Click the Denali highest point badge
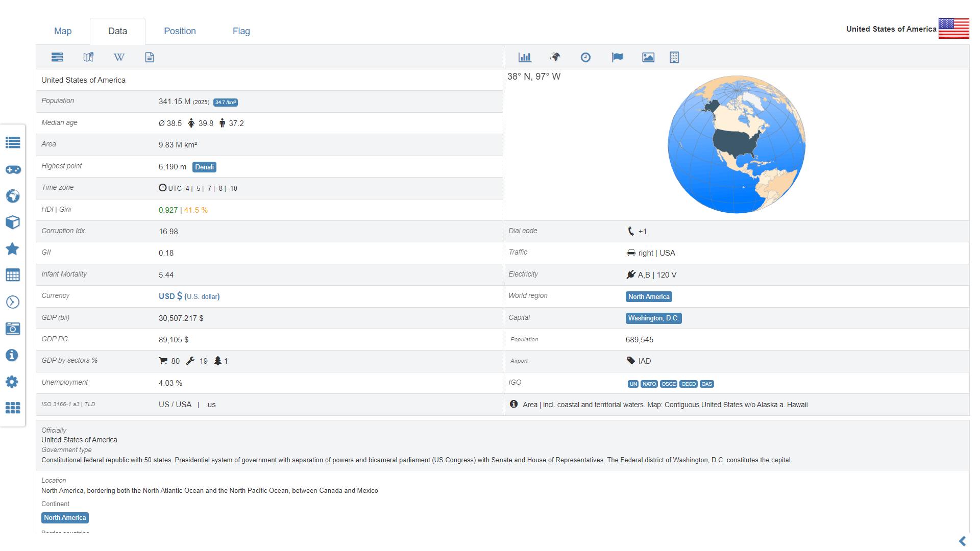This screenshot has height=551, width=980. tap(204, 167)
